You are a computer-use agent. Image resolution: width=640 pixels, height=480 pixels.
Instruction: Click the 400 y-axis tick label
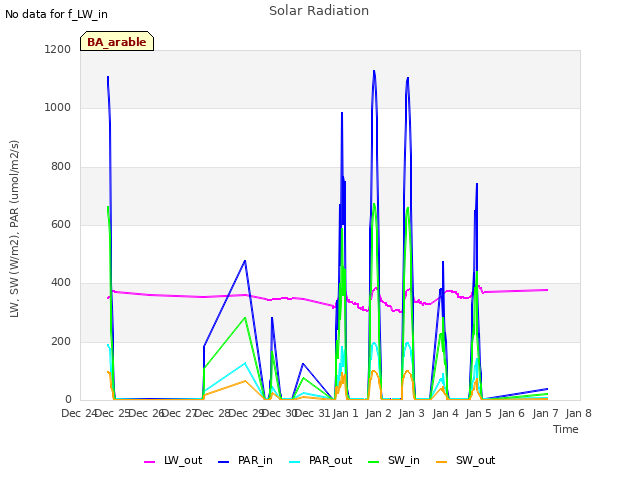click(61, 283)
